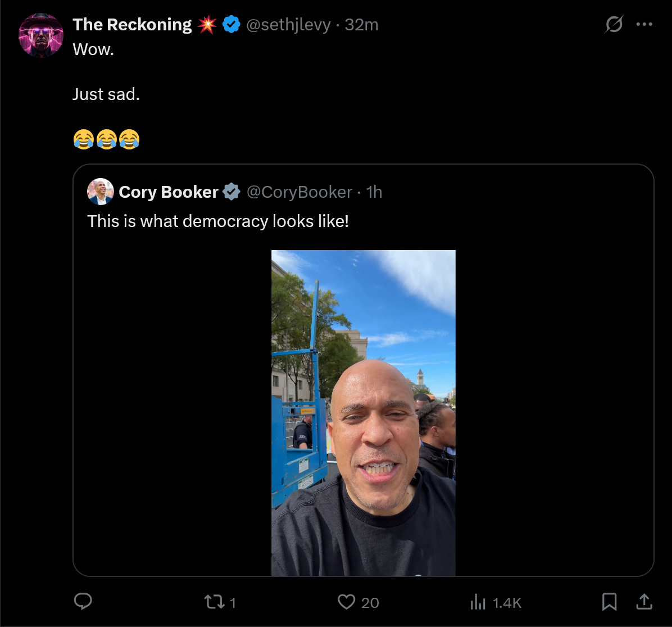Open the view analytics bar chart icon
This screenshot has height=627, width=672.
pos(478,602)
